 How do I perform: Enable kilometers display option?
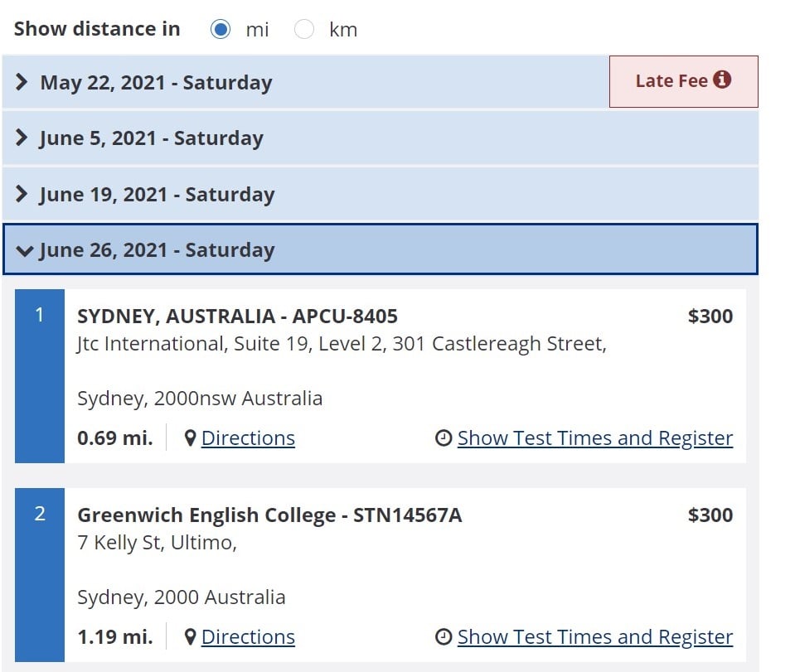tap(304, 28)
